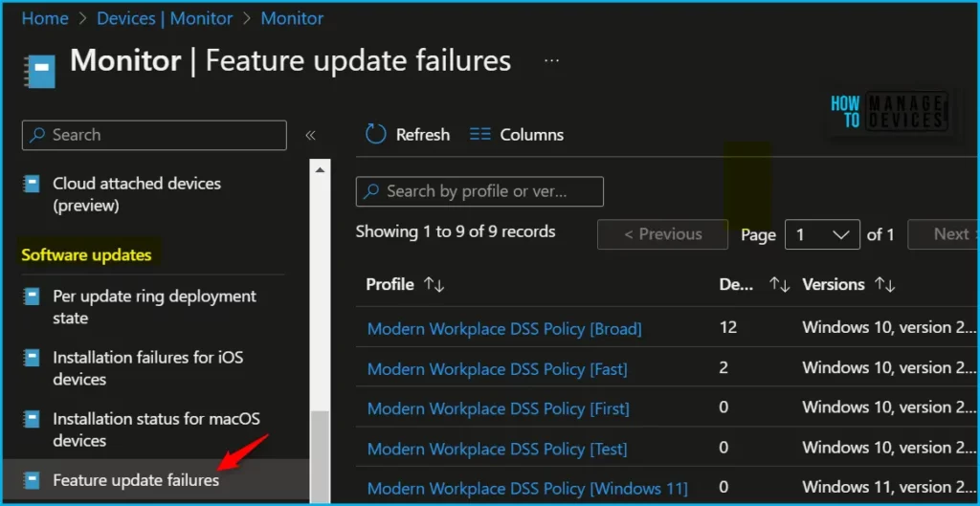Open the Columns chooser icon
The image size is (980, 506).
[480, 135]
